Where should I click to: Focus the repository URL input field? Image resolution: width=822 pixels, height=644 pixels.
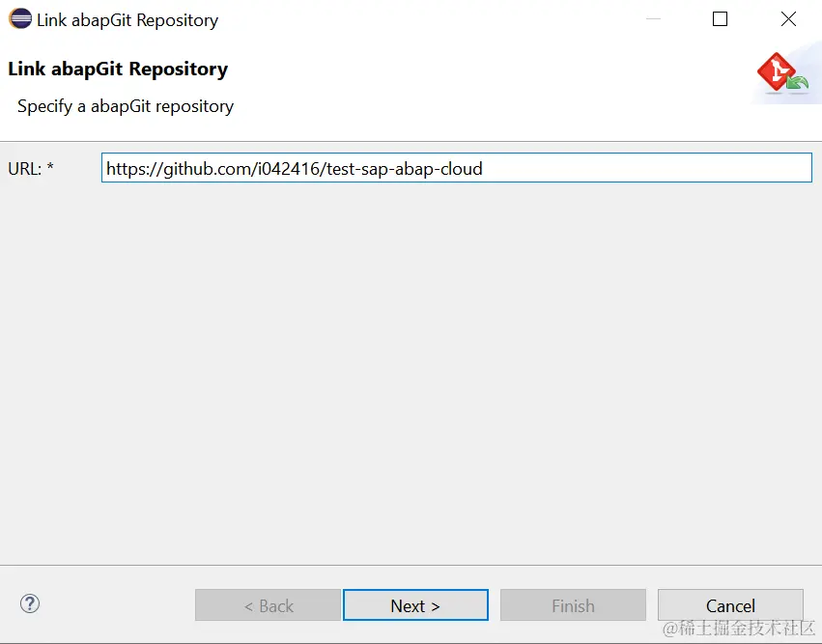click(457, 168)
